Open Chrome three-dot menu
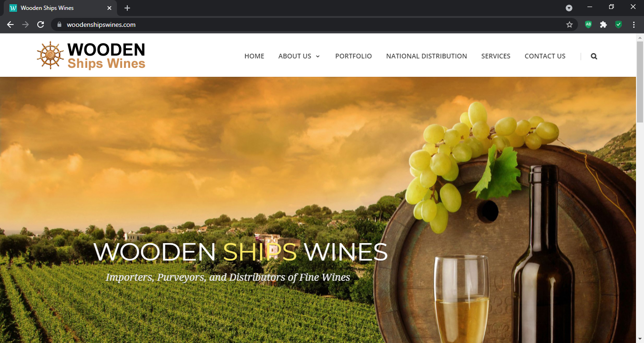 634,24
